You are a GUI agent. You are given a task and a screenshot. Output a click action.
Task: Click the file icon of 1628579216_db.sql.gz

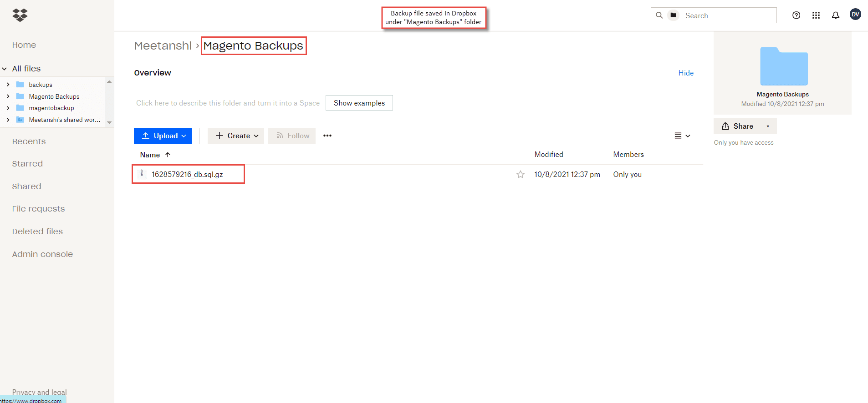click(x=142, y=174)
